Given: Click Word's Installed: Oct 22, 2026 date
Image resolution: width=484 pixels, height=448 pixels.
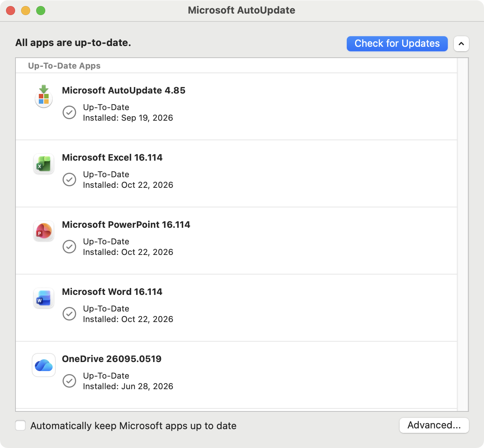Looking at the screenshot, I should click(128, 319).
